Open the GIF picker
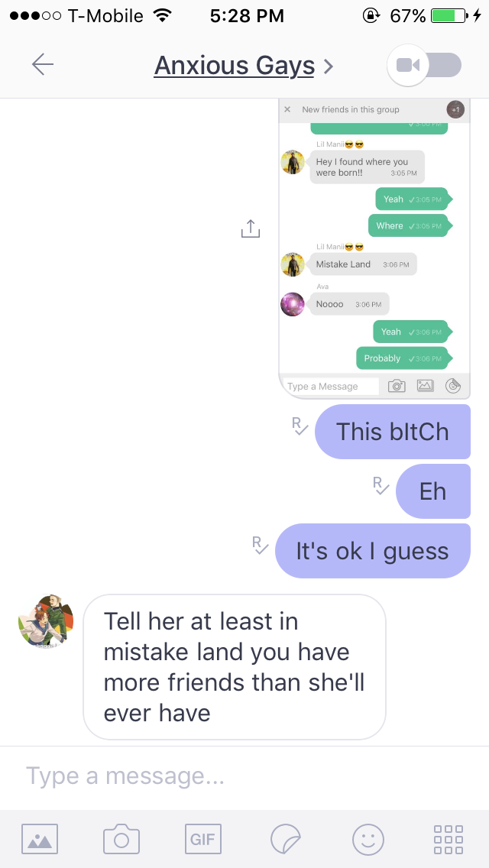Image resolution: width=489 pixels, height=868 pixels. (x=202, y=839)
